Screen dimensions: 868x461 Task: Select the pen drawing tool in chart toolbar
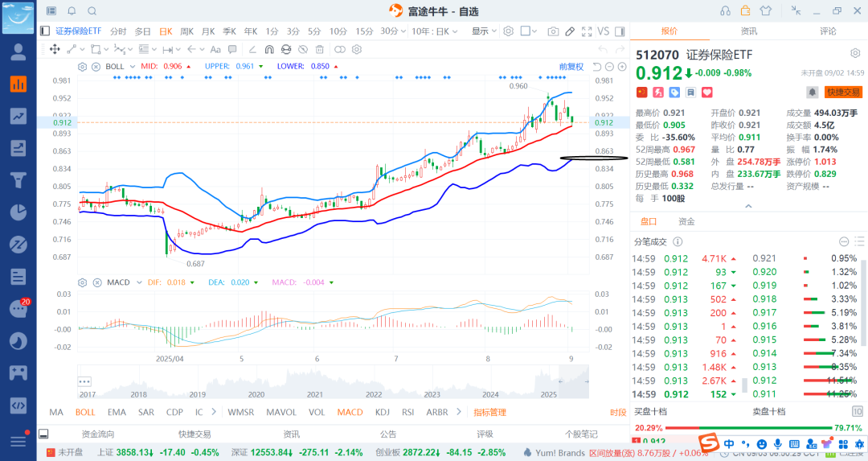click(x=570, y=31)
